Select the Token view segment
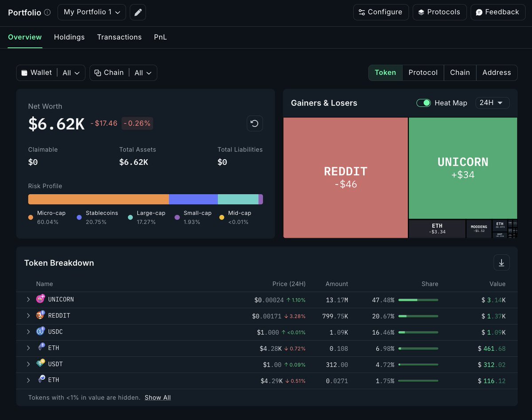Image resolution: width=532 pixels, height=420 pixels. click(385, 73)
